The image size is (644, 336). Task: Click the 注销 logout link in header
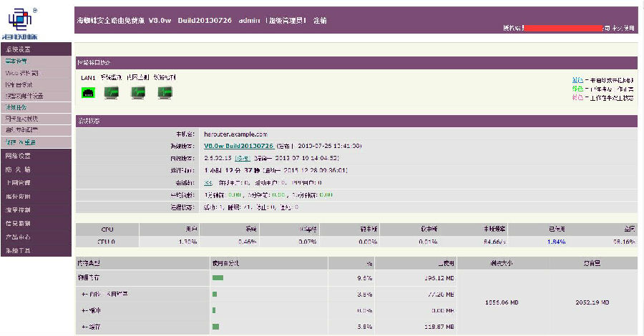(320, 21)
